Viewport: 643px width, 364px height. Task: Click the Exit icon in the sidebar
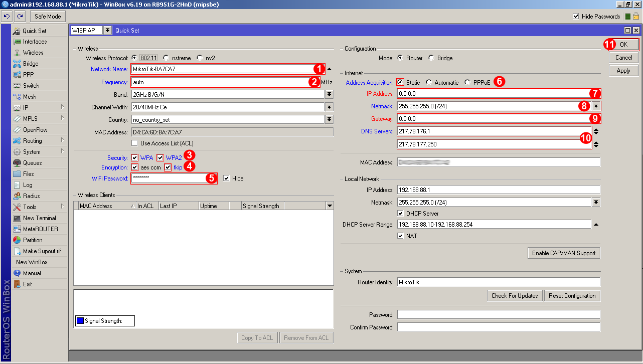pos(17,284)
